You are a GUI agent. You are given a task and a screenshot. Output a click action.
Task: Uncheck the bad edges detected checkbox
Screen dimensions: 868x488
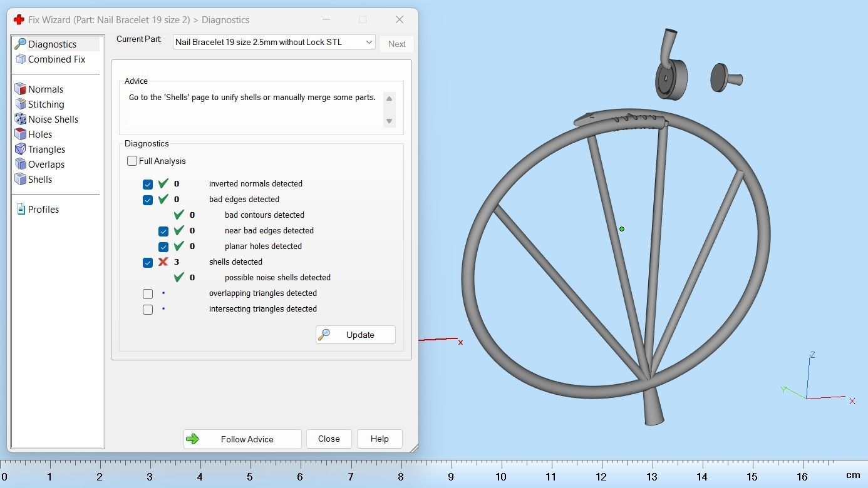click(x=148, y=200)
